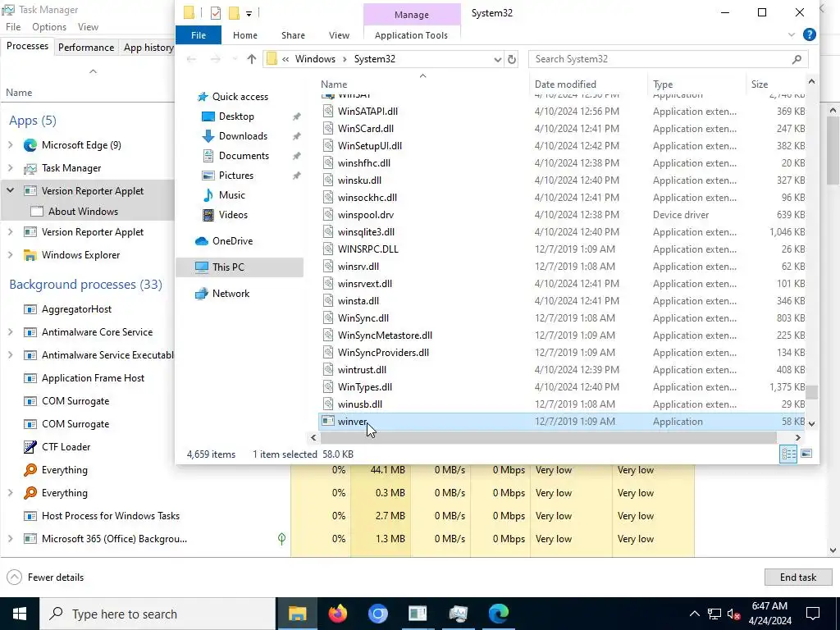This screenshot has height=630, width=840.
Task: Open Music in the navigation pane
Action: 231,195
